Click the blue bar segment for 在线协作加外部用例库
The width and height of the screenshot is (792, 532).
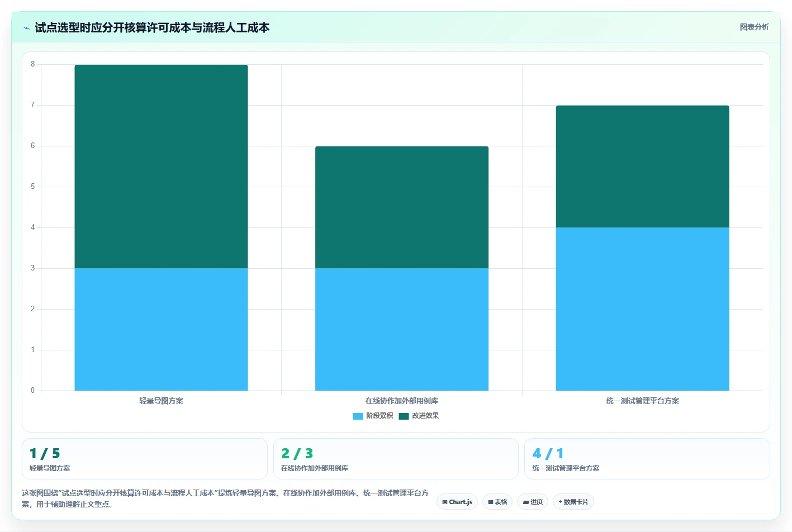point(402,329)
